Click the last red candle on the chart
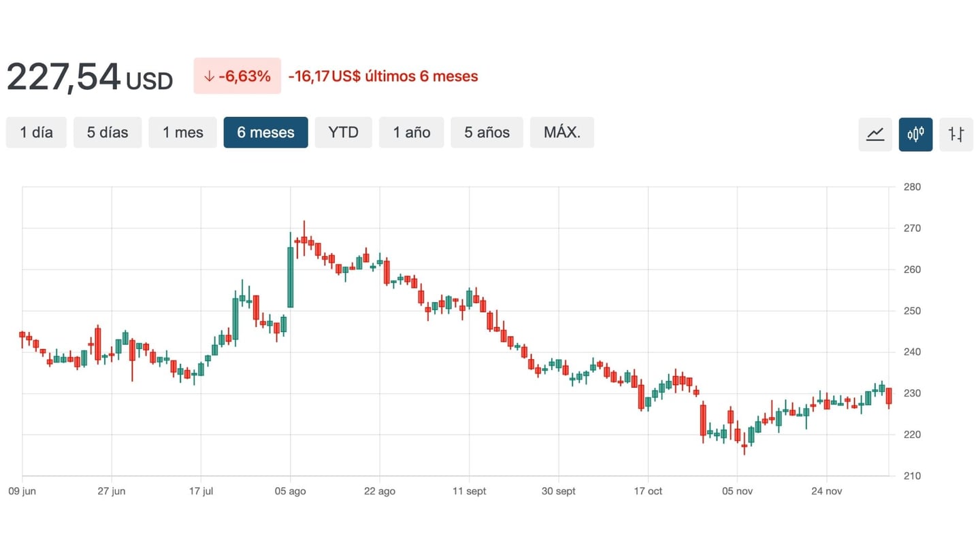The width and height of the screenshot is (980, 551). (x=888, y=396)
